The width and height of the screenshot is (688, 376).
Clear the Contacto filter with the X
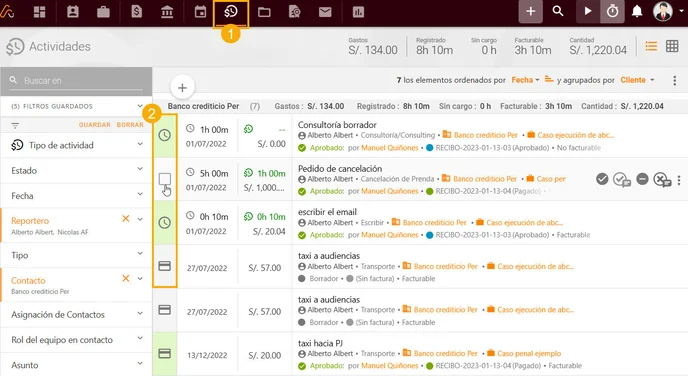(125, 278)
